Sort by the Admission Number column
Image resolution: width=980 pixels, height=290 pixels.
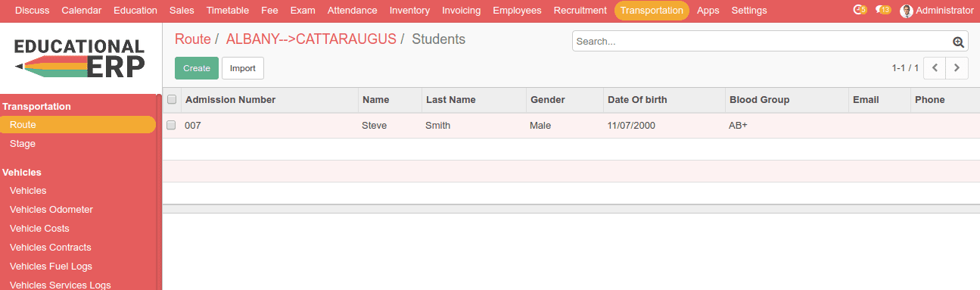tap(230, 99)
